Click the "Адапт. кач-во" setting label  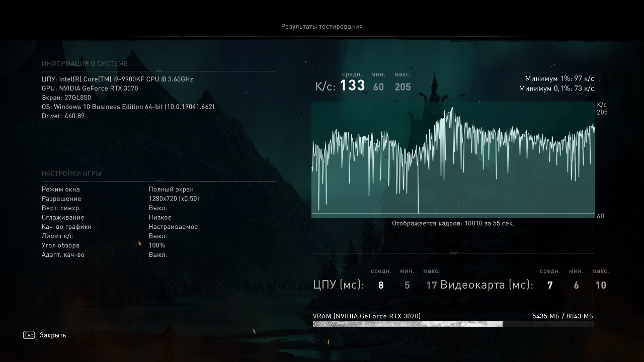(63, 255)
